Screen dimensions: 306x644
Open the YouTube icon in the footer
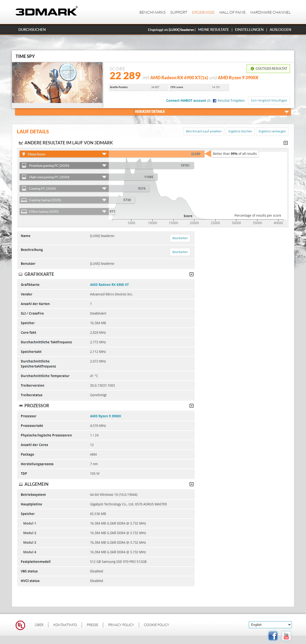(286, 635)
